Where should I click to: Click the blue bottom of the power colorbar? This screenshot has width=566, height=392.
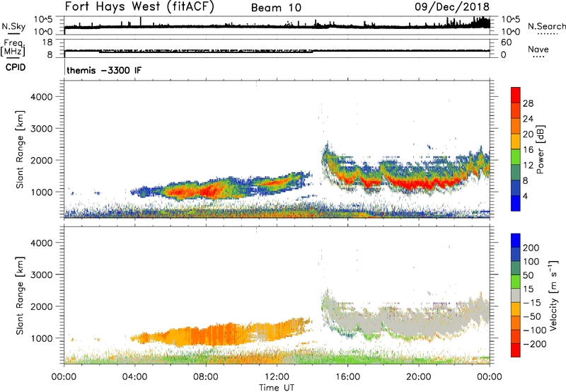click(x=516, y=204)
